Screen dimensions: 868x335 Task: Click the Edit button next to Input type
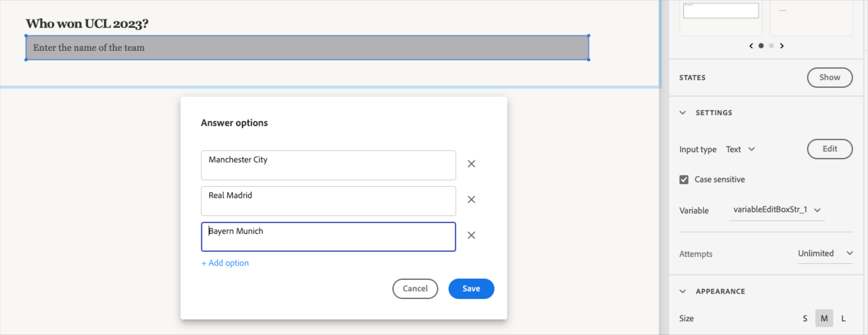point(830,149)
